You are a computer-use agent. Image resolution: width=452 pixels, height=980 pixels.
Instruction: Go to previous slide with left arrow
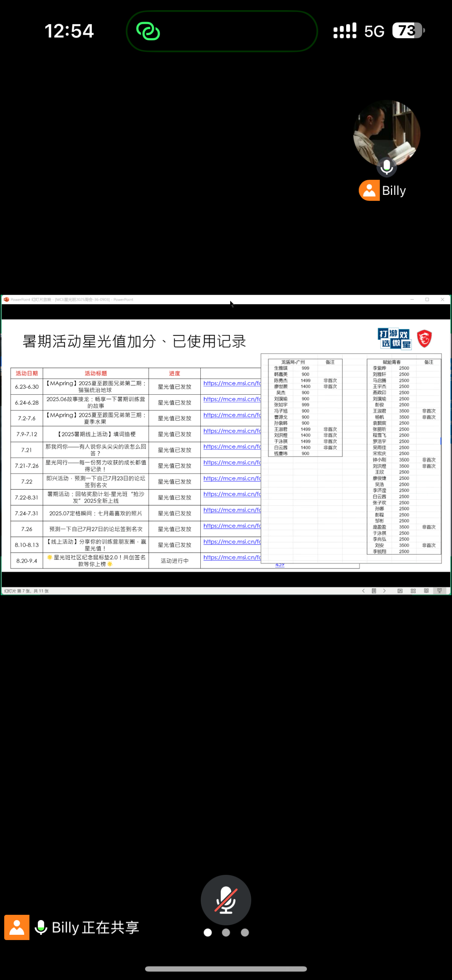pos(363,591)
